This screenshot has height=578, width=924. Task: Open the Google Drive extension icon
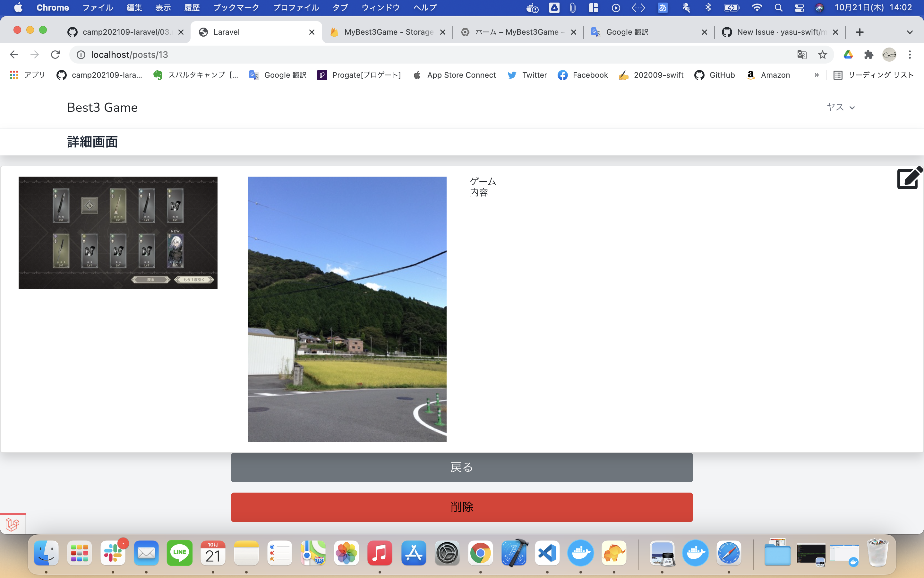pyautogui.click(x=848, y=55)
